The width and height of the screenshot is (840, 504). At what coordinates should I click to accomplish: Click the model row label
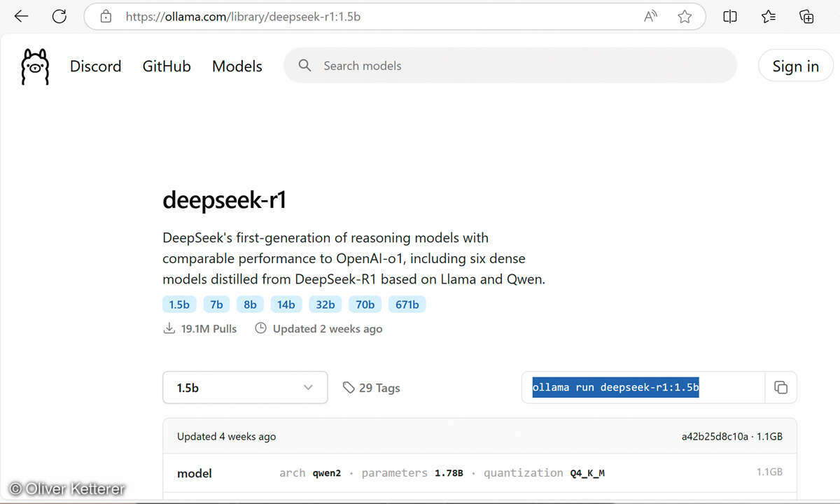[x=195, y=473]
